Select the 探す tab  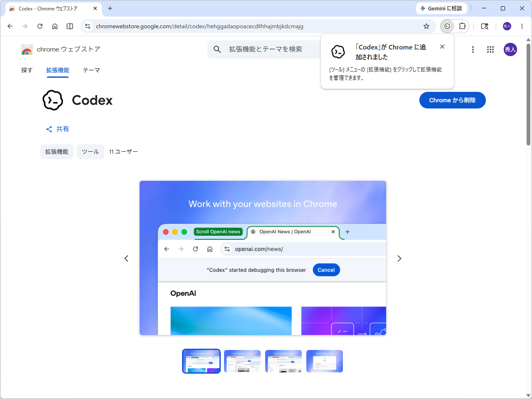tap(27, 70)
